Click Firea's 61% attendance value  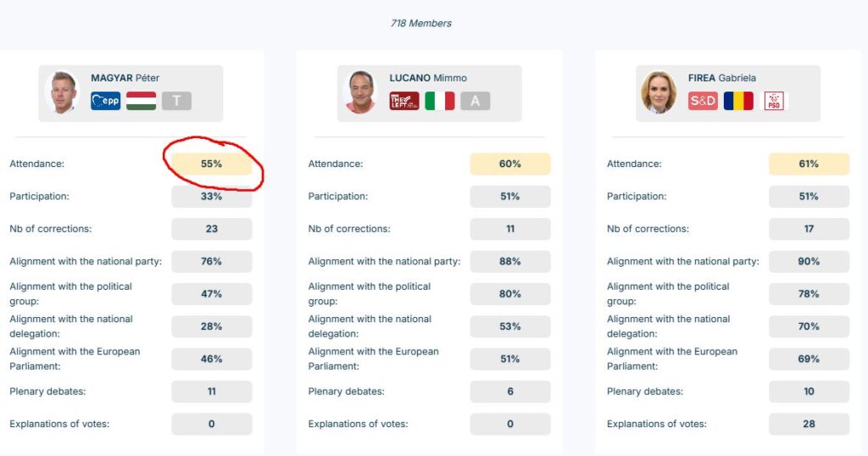pos(809,164)
